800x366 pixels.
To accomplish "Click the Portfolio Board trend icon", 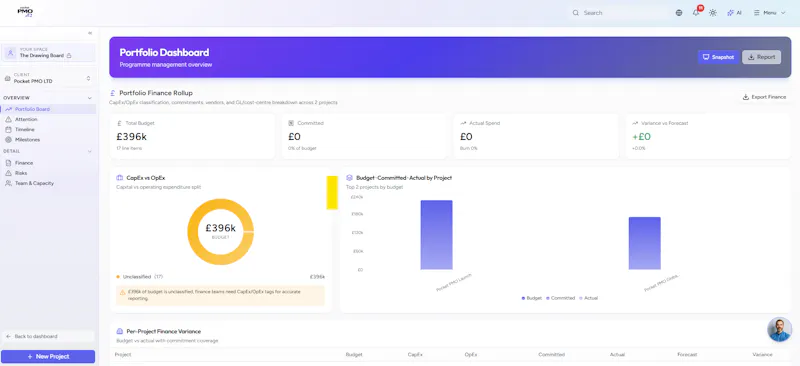I will 9,109.
